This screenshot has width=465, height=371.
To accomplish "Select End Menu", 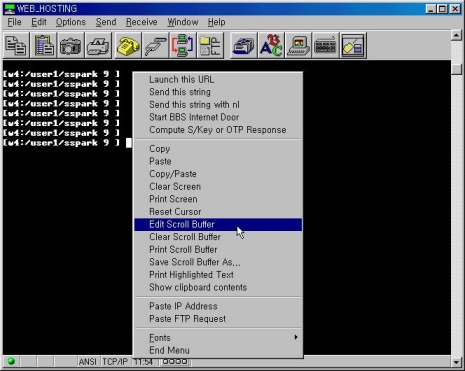I will click(218, 351).
